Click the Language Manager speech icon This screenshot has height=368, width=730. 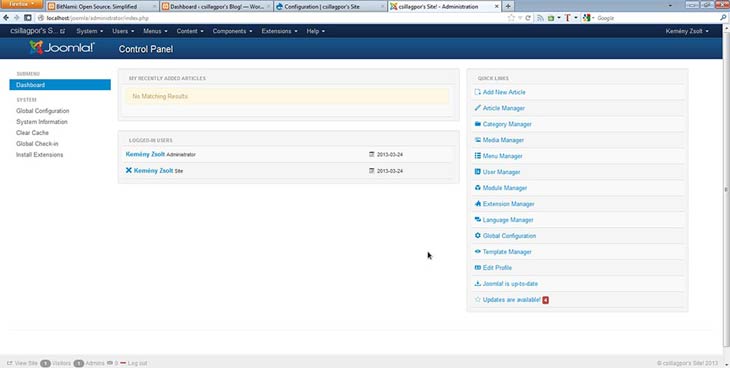[x=477, y=219]
